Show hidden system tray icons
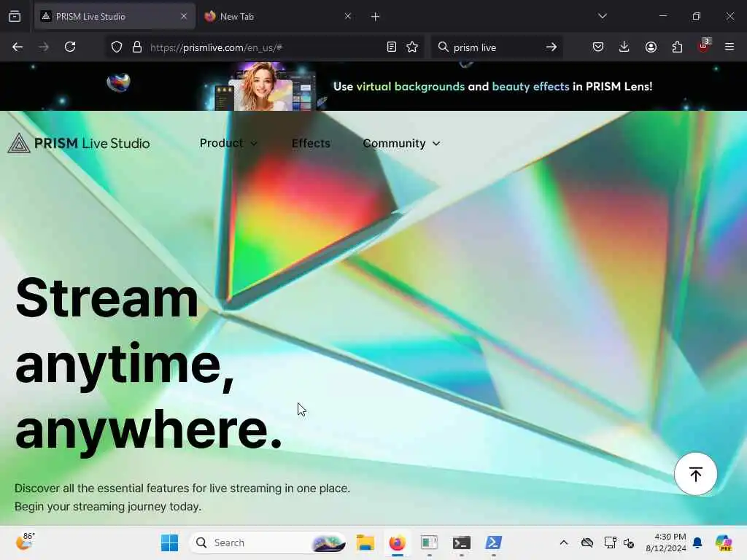The image size is (747, 560). [x=564, y=542]
